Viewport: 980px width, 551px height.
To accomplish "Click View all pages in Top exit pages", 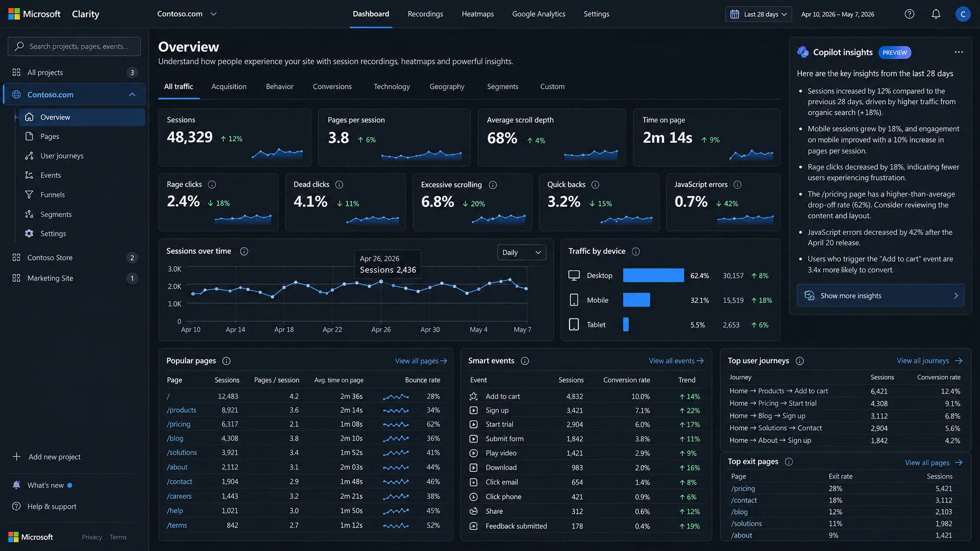I will click(x=934, y=463).
